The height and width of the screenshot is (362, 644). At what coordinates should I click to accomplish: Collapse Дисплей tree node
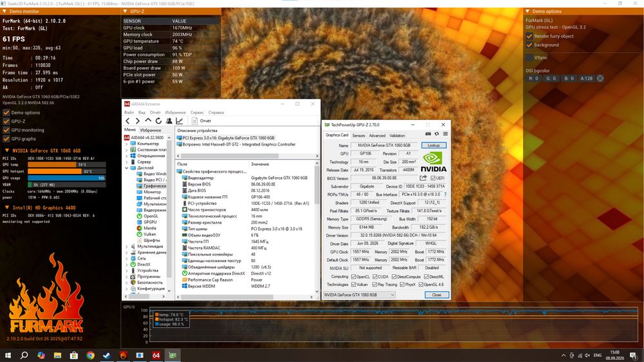coord(126,168)
